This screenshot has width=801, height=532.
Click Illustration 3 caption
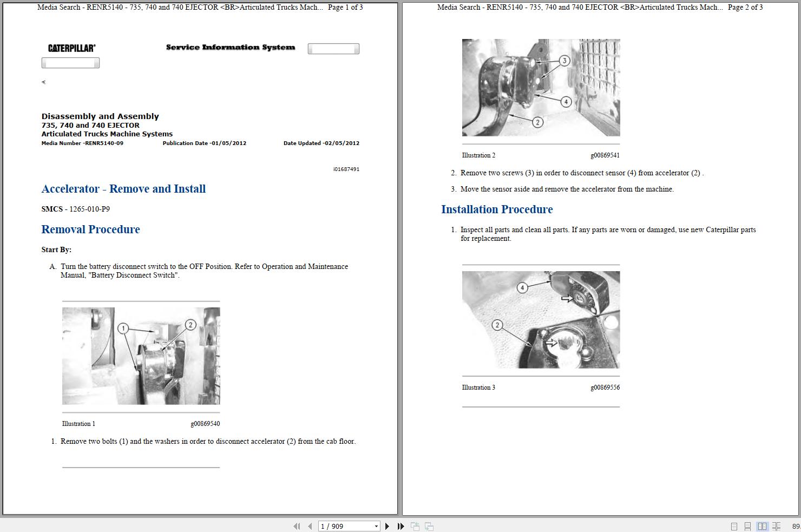pos(478,387)
